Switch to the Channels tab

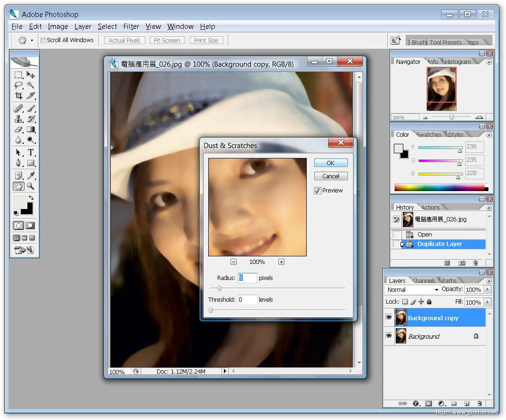(x=424, y=281)
